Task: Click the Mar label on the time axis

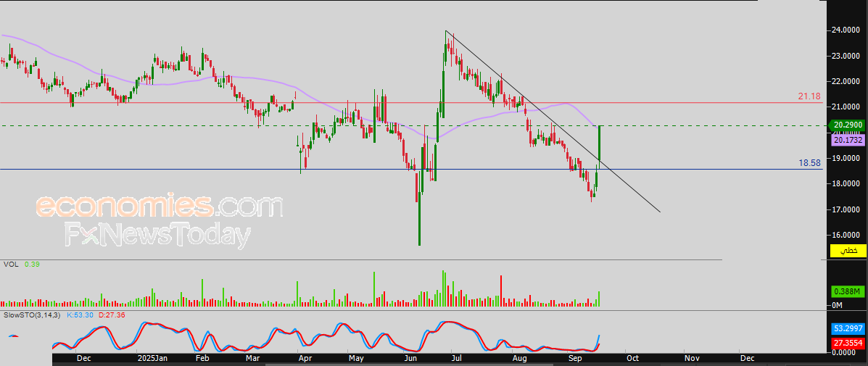Action: 251,358
